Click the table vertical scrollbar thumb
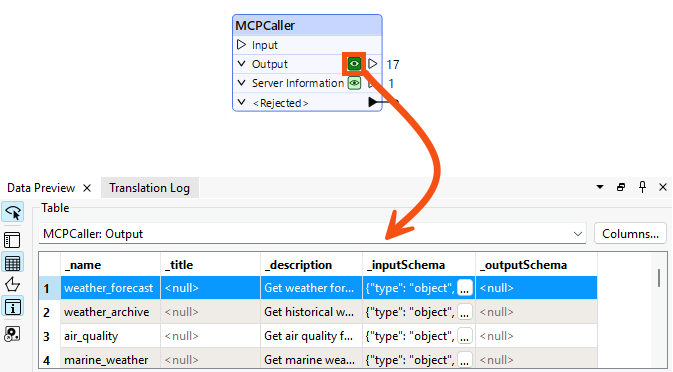This screenshot has width=673, height=372. (659, 278)
